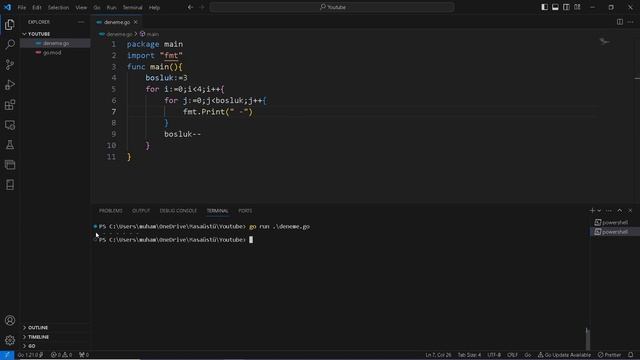Select the TERMINAL tab
The image size is (640, 360).
tap(217, 211)
